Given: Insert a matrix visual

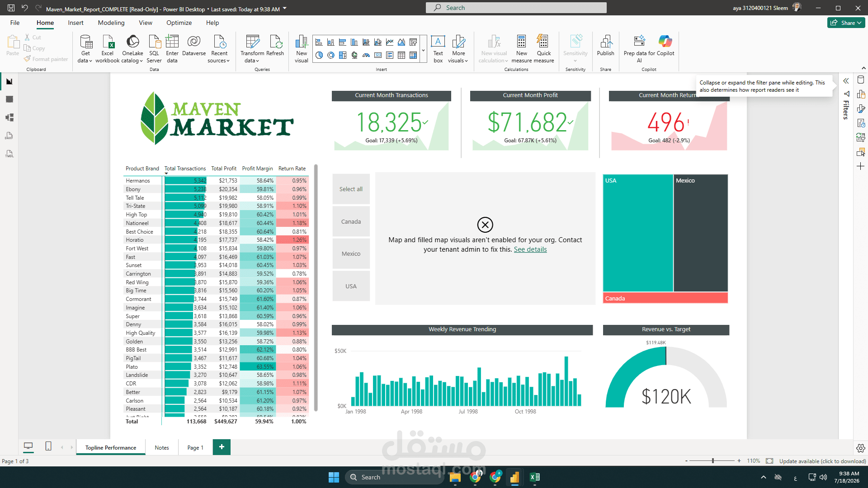Looking at the screenshot, I should coord(413,55).
